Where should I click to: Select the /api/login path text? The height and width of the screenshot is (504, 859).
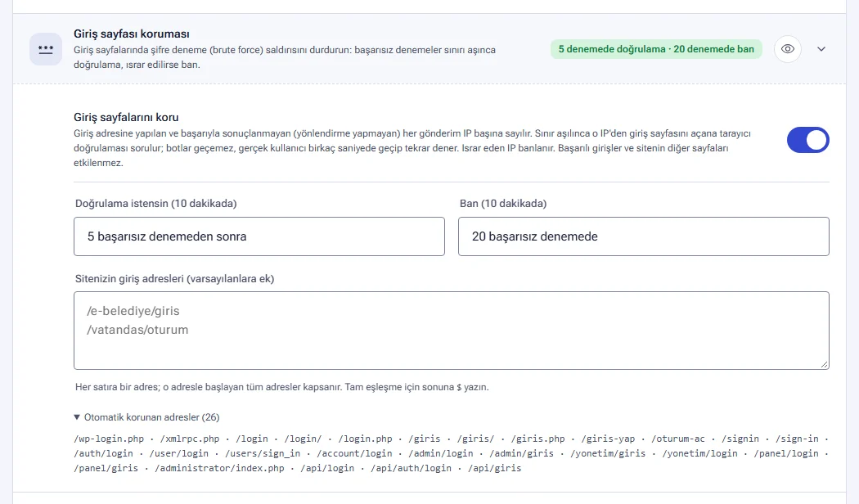coord(327,468)
